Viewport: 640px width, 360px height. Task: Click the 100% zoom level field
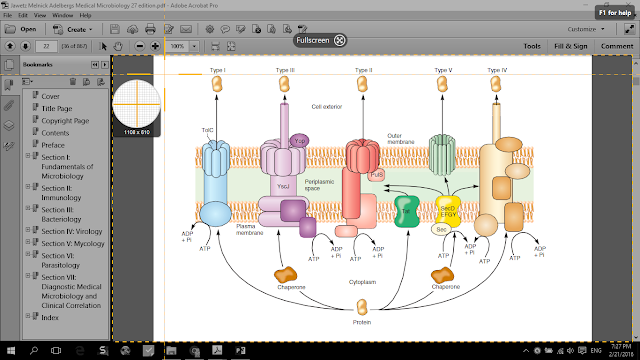click(x=177, y=46)
